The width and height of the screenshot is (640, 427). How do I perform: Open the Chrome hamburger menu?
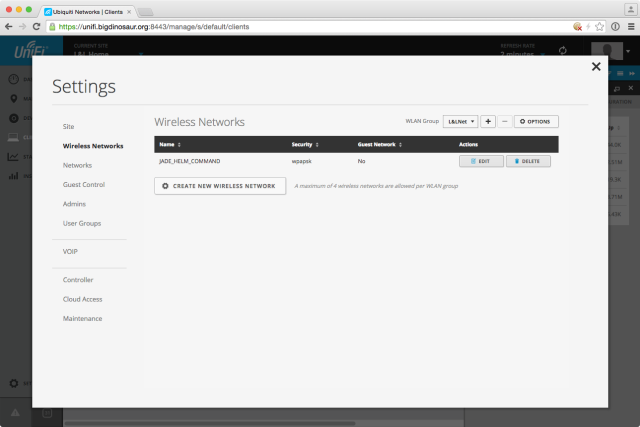(627, 26)
